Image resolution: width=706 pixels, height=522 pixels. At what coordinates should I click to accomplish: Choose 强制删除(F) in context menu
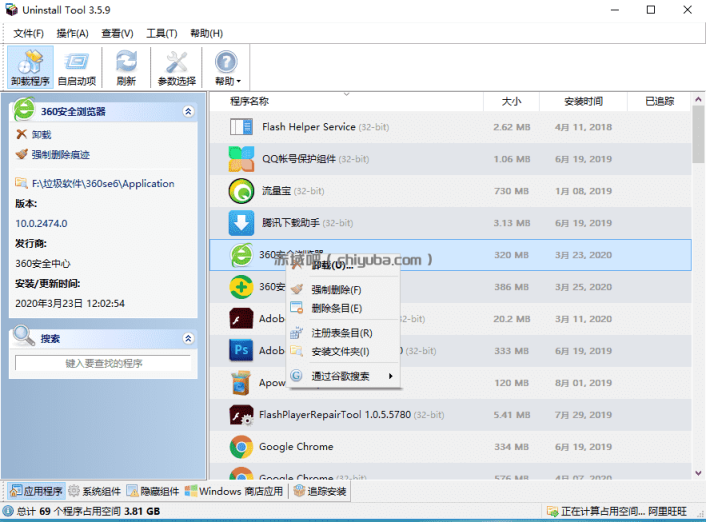click(x=336, y=290)
